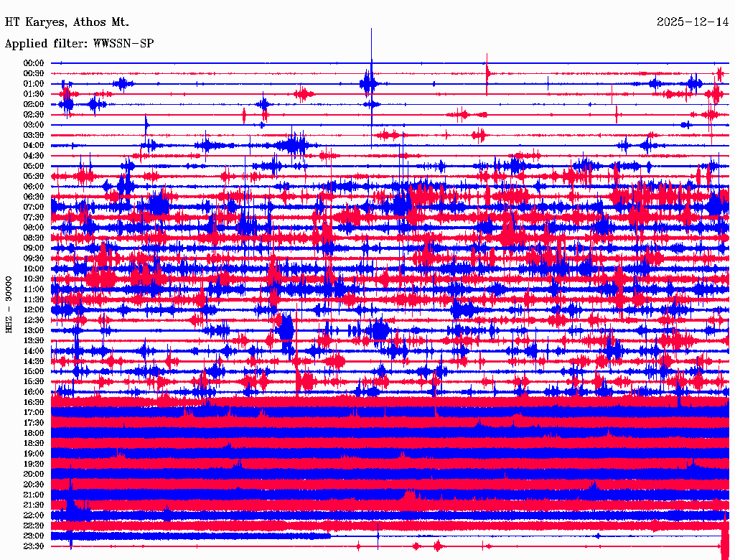Click the 06:00 time label
This screenshot has width=735, height=560.
point(34,186)
